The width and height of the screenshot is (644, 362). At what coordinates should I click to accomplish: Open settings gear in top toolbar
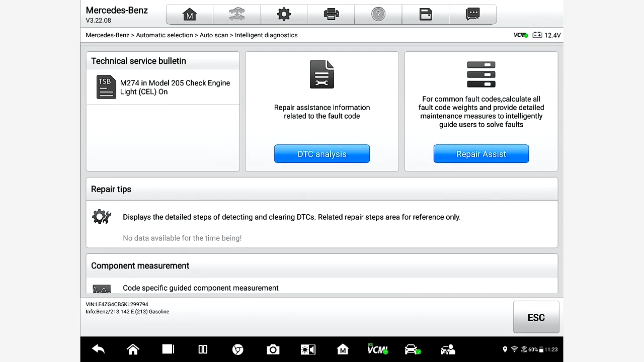(284, 15)
